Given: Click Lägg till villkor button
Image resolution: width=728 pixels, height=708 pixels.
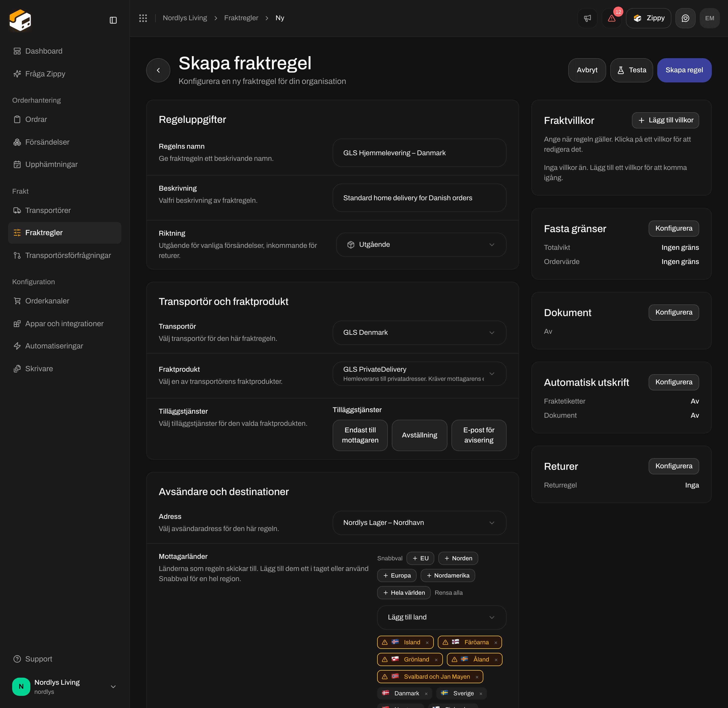Looking at the screenshot, I should click(x=665, y=120).
